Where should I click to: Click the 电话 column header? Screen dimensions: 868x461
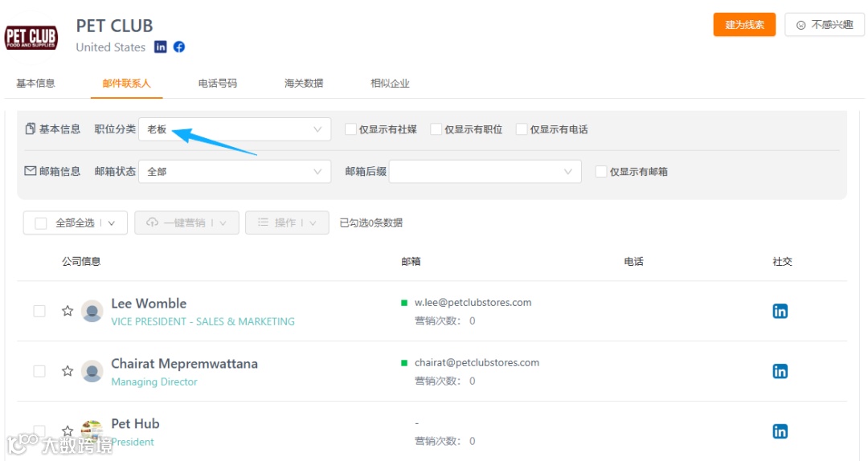(x=634, y=261)
